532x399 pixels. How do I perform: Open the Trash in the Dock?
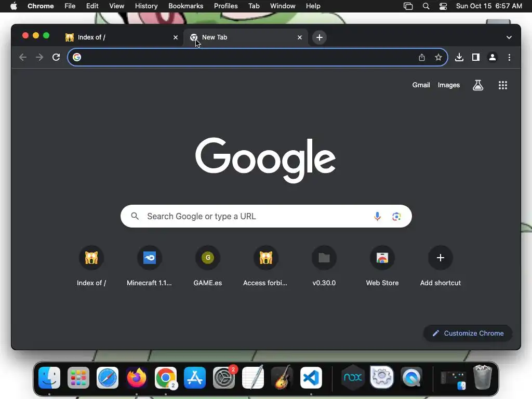[483, 377]
